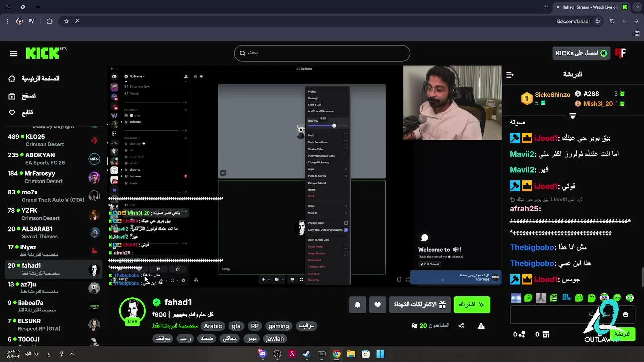Select Add Friend Nickname in context menu

click(x=320, y=111)
